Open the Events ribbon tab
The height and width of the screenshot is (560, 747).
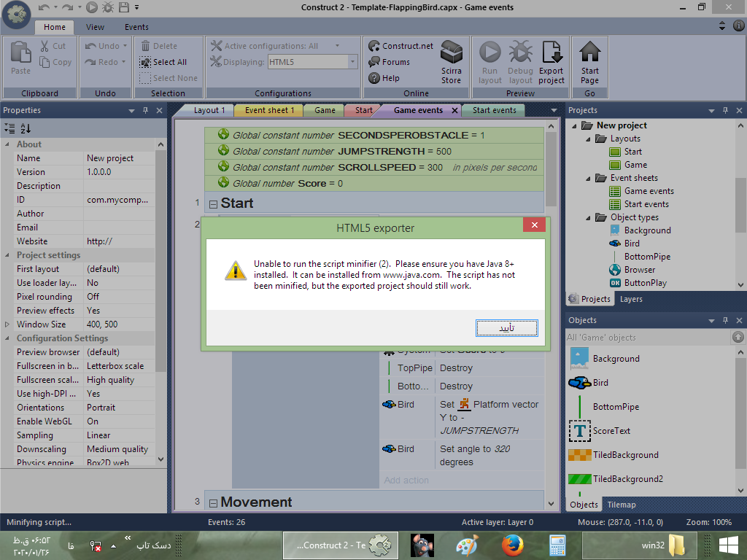tap(136, 27)
